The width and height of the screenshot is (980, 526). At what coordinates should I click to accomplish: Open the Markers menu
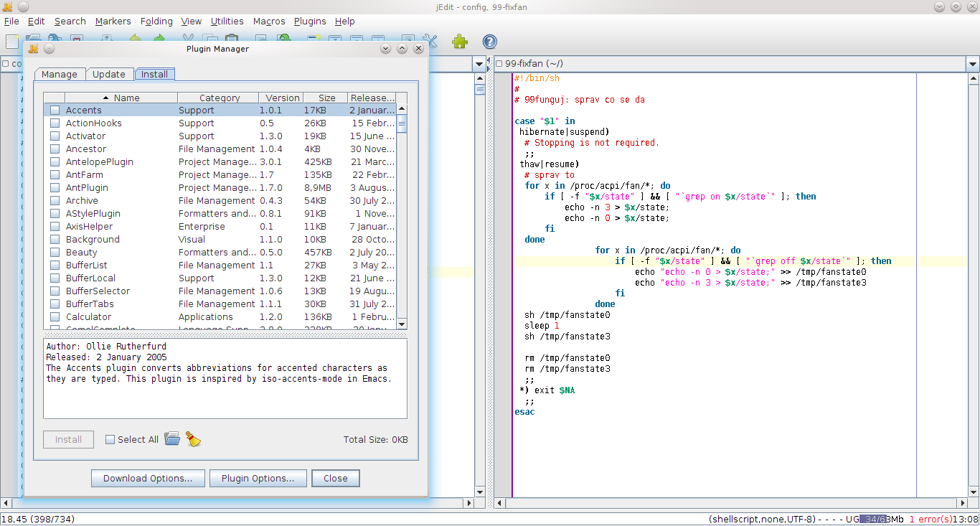click(113, 22)
